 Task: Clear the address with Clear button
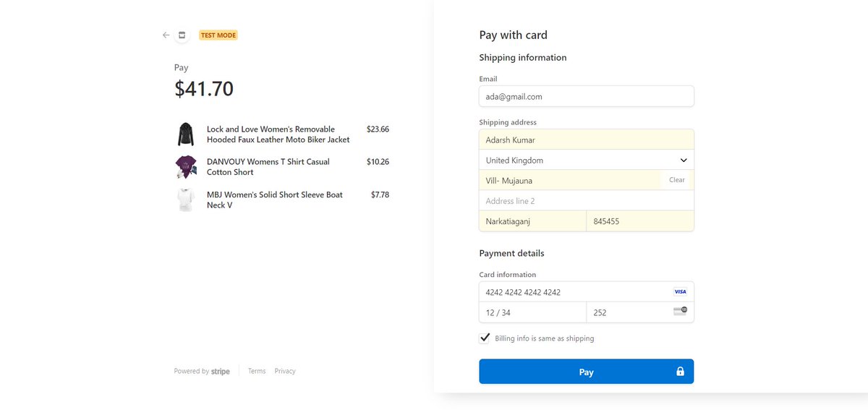pos(677,180)
